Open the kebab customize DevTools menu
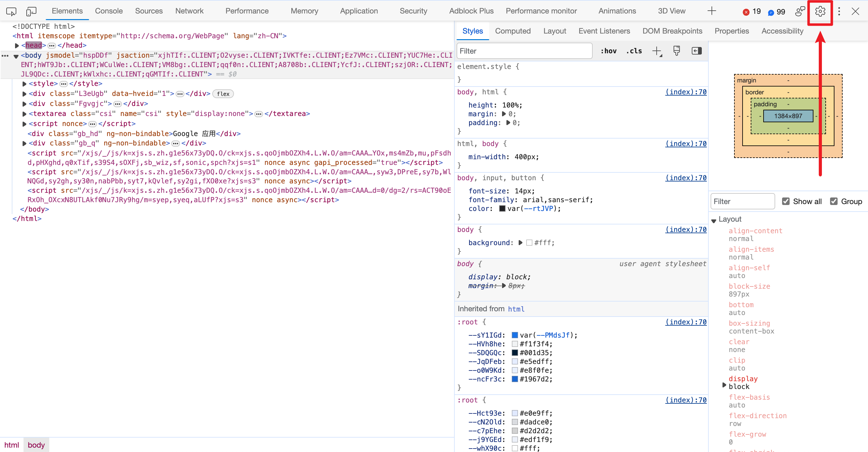The height and width of the screenshot is (452, 868). [x=839, y=12]
